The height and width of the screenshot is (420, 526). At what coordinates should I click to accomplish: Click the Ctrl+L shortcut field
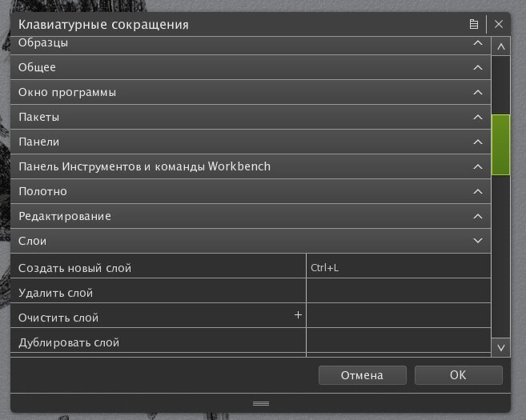pyautogui.click(x=399, y=267)
